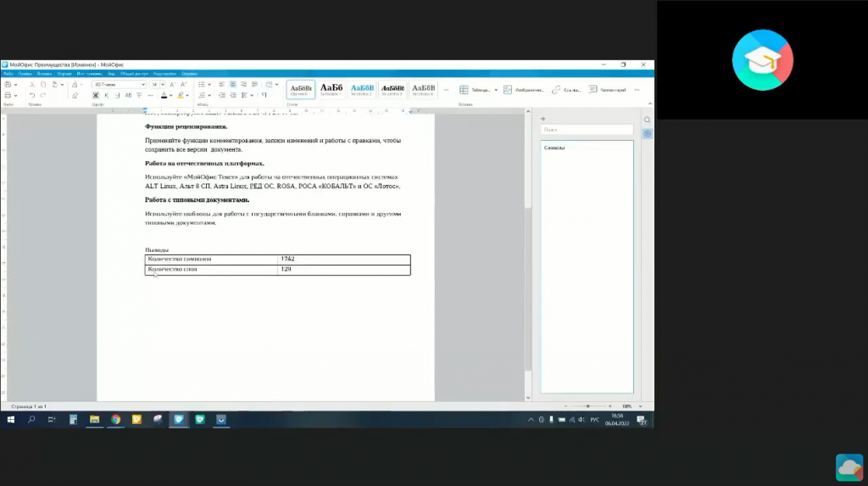Open the Правка menu

(x=25, y=74)
